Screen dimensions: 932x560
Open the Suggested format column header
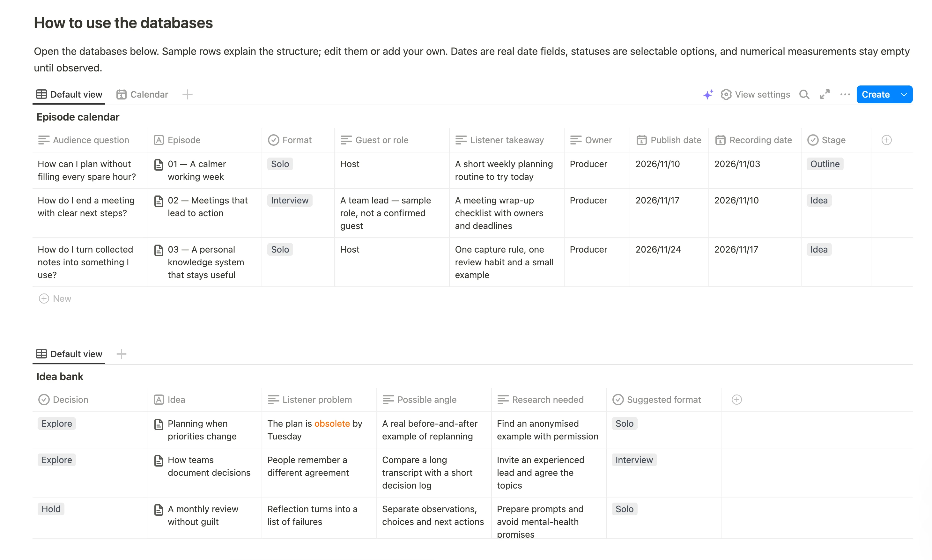(x=663, y=400)
